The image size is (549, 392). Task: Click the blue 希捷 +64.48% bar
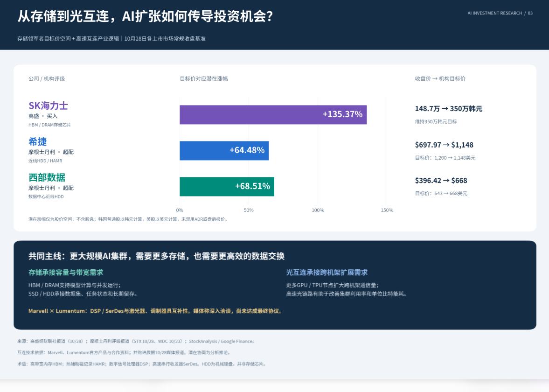224,151
